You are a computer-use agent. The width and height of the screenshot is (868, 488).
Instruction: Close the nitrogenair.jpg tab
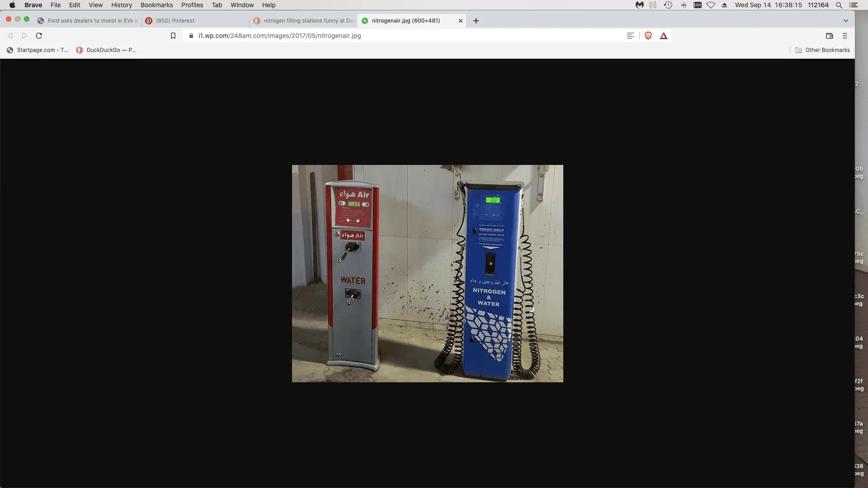tap(461, 21)
